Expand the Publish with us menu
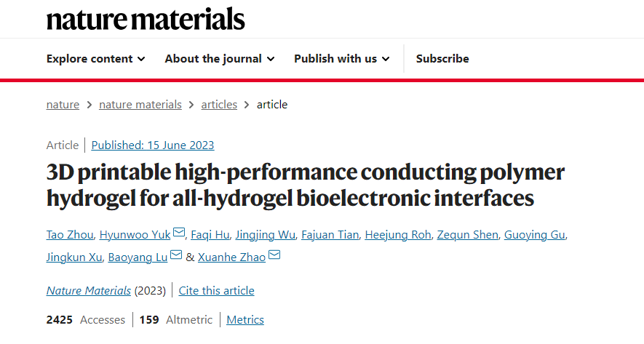644x344 pixels. pyautogui.click(x=341, y=59)
